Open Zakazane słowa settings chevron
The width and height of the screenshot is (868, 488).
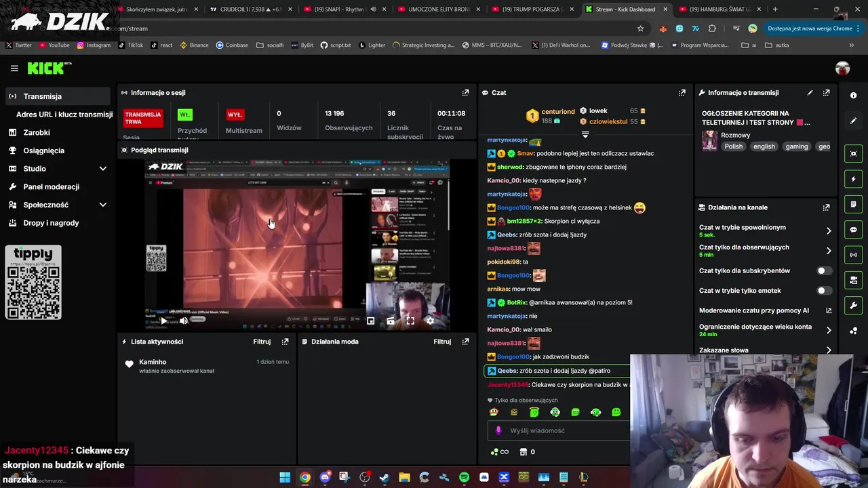pos(828,350)
